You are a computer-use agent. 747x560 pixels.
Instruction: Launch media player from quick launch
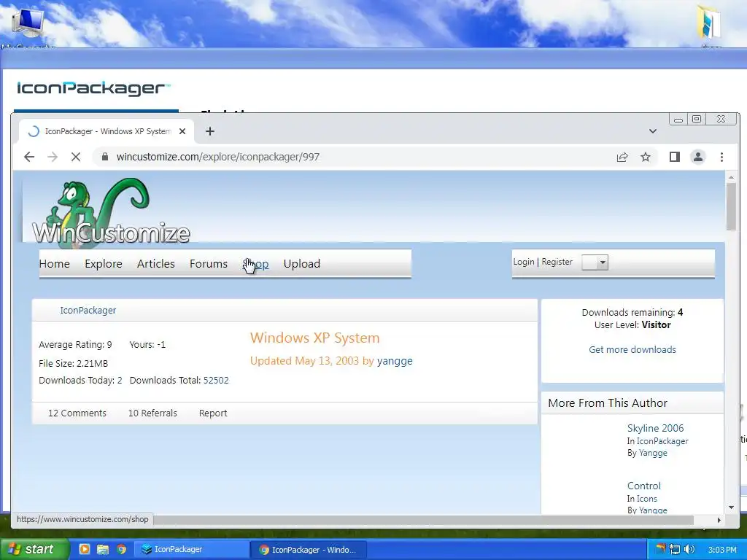(85, 549)
